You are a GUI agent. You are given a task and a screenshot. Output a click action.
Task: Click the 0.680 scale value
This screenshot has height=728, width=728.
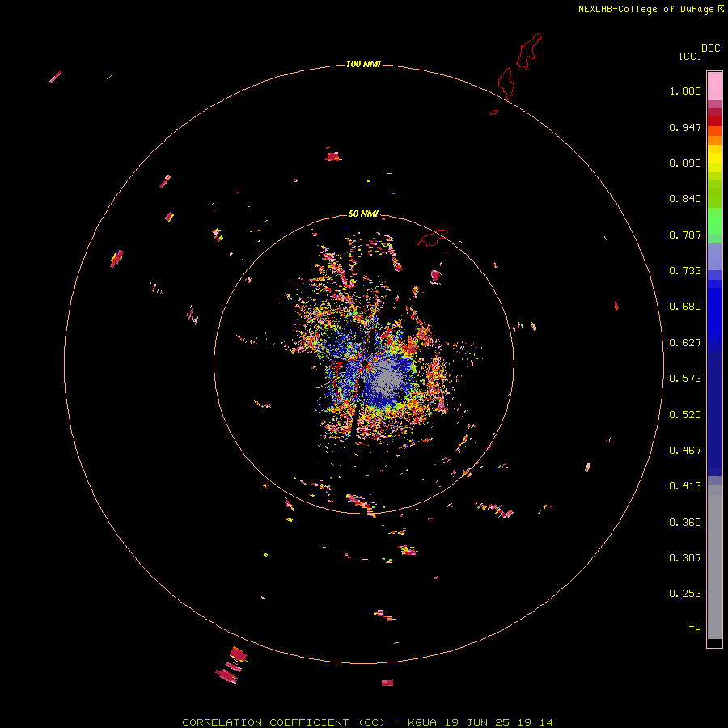click(685, 307)
